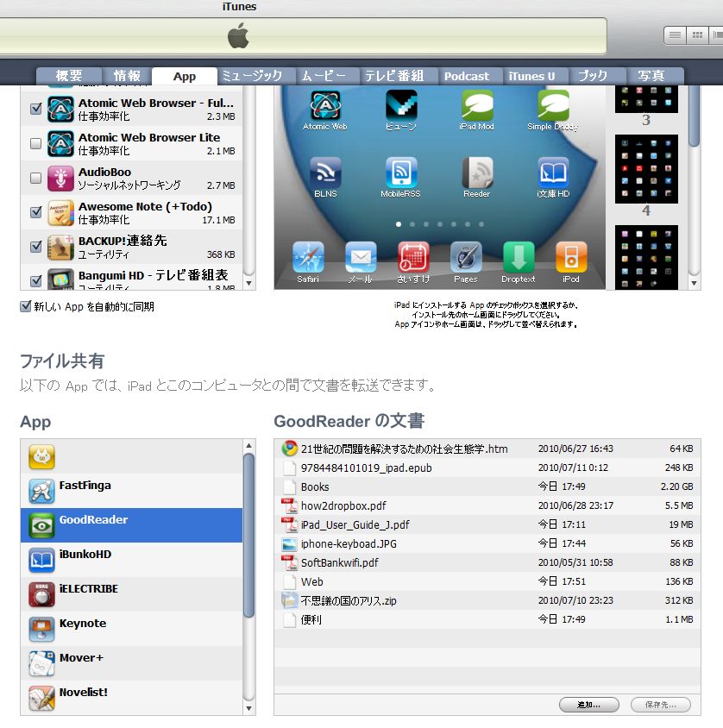Viewport: 723px width, 728px height.
Task: Select the Web entry in GoodReader documents
Action: pos(487,581)
